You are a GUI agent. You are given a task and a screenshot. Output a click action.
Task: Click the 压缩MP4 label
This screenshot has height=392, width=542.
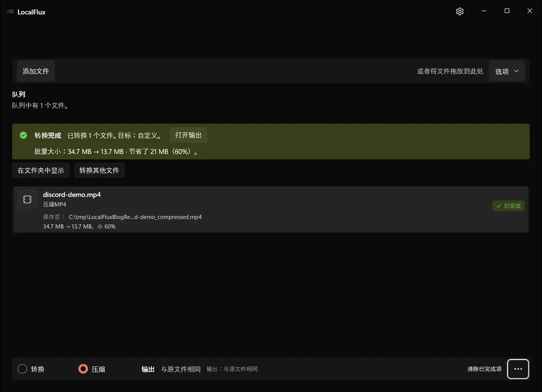coord(55,204)
